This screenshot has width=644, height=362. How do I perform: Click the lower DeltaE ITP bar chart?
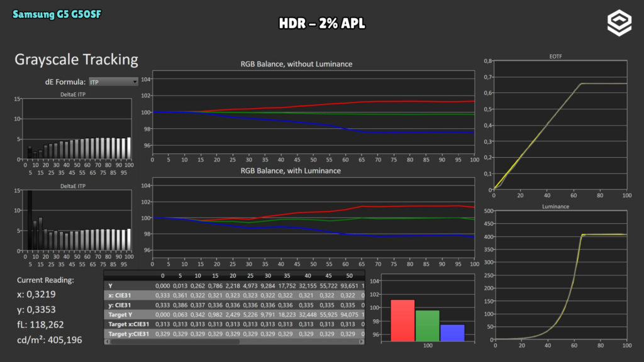click(77, 221)
